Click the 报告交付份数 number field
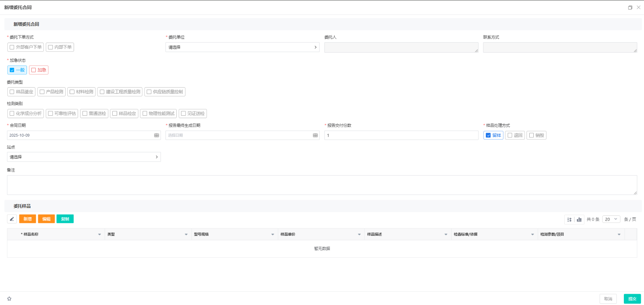Screen dimensions: 644x305 pos(401,135)
